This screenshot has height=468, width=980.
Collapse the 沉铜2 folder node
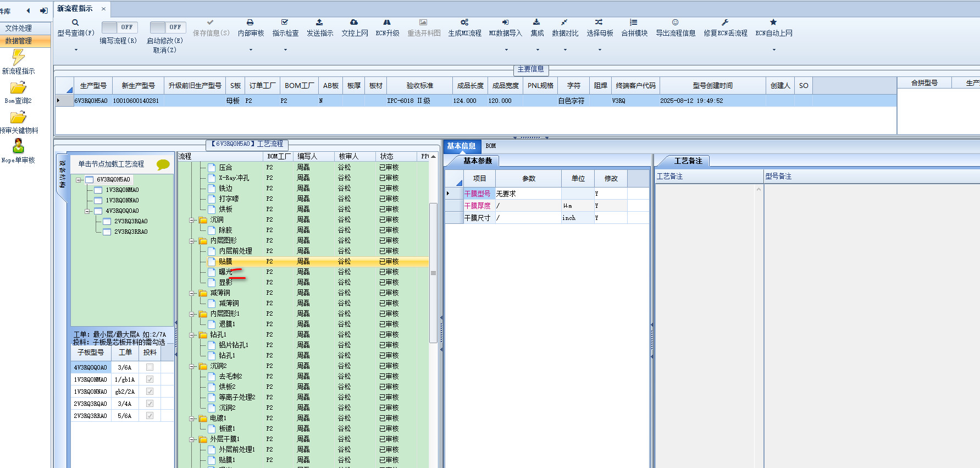click(192, 366)
